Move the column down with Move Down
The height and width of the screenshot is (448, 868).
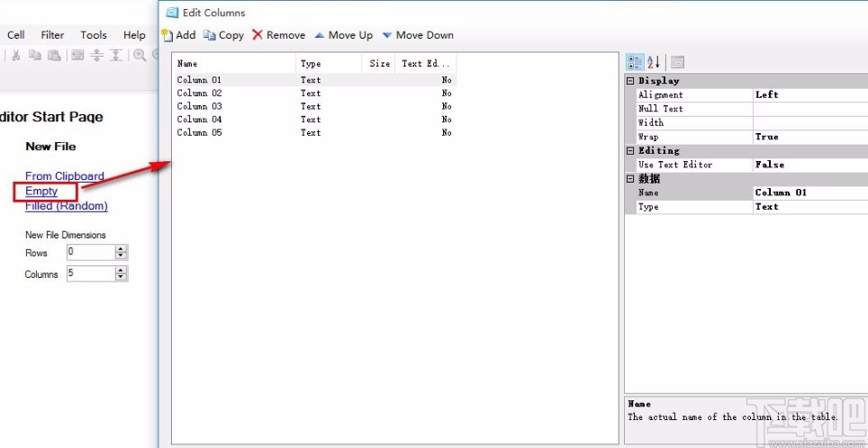[418, 35]
